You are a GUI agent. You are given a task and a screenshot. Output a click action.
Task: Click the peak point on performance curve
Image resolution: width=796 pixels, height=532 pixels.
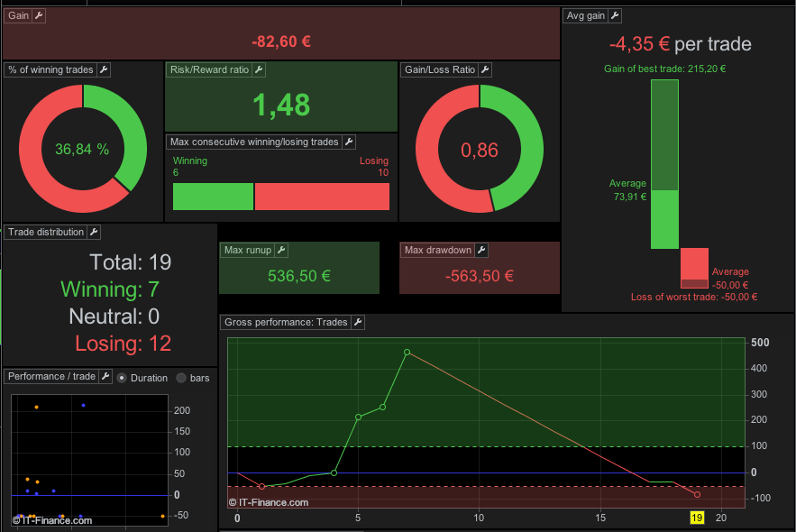407,352
